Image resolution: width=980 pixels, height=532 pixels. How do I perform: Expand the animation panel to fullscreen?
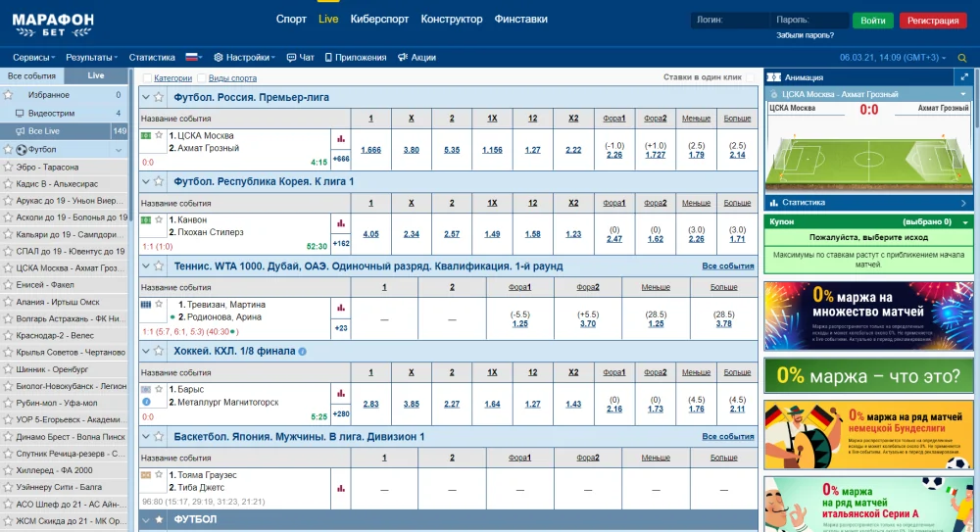click(x=963, y=77)
